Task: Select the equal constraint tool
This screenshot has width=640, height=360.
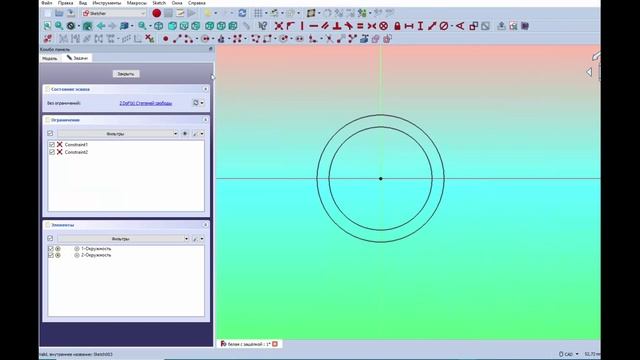Action: point(360,26)
